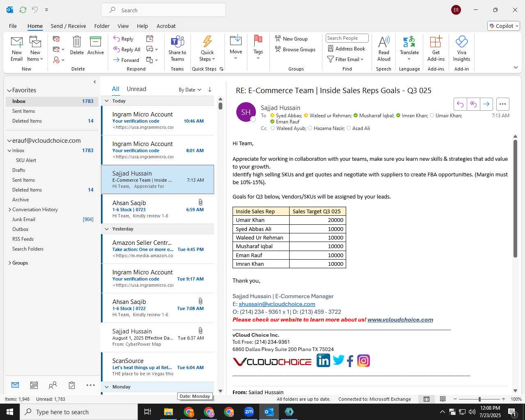Image resolution: width=525 pixels, height=420 pixels.
Task: Open the View tab
Action: [x=123, y=26]
